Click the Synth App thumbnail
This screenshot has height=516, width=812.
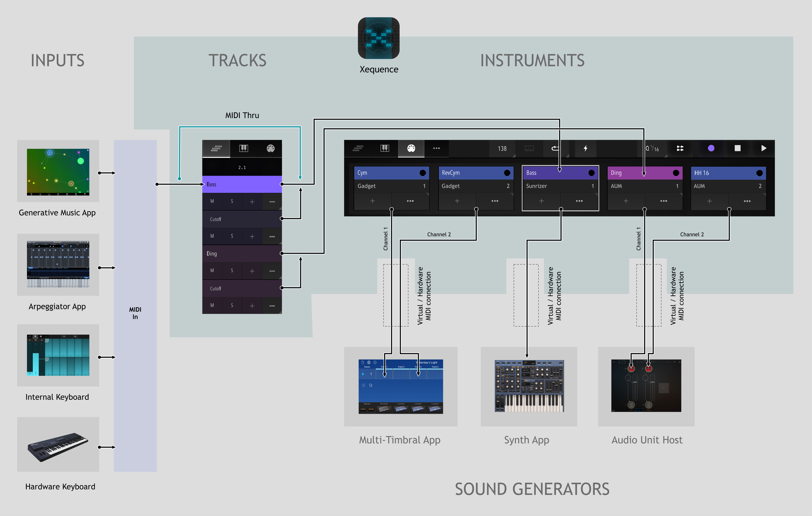[529, 386]
